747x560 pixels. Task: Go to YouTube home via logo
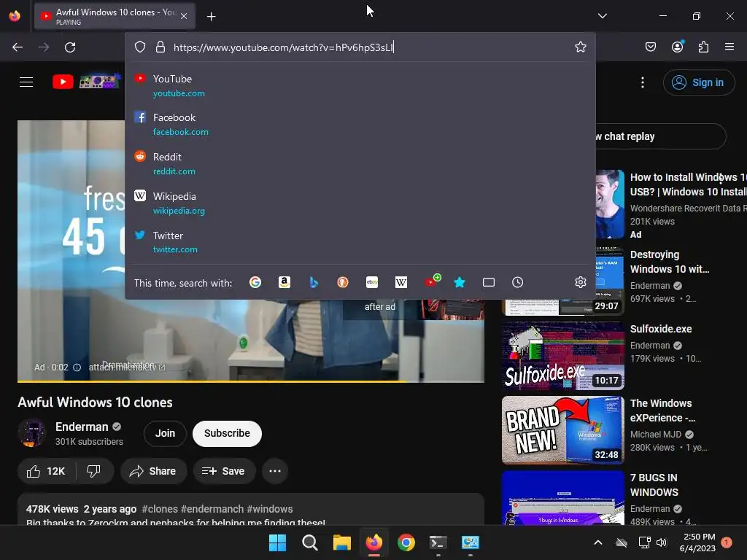point(86,82)
